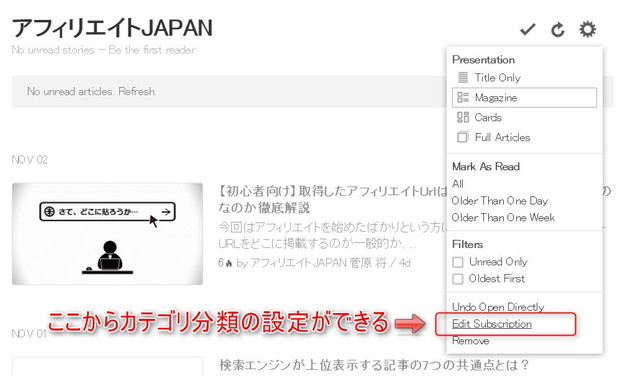This screenshot has width=620, height=376.
Task: Open the settings gear icon
Action: coord(588,29)
